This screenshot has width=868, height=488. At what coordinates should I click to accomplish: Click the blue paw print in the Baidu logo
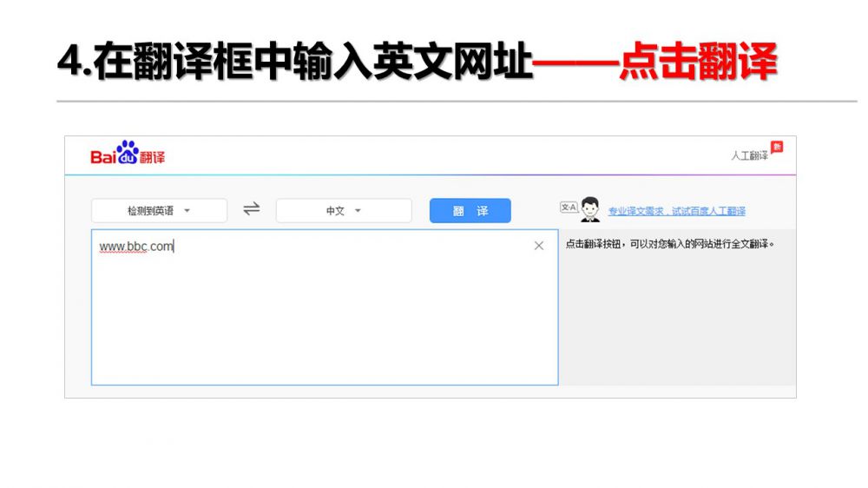coord(128,151)
